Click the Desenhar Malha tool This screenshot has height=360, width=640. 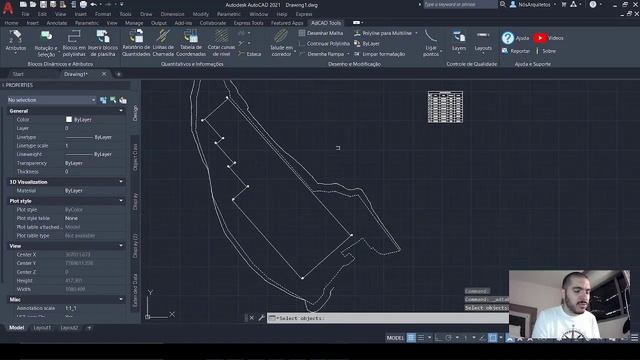tap(321, 33)
